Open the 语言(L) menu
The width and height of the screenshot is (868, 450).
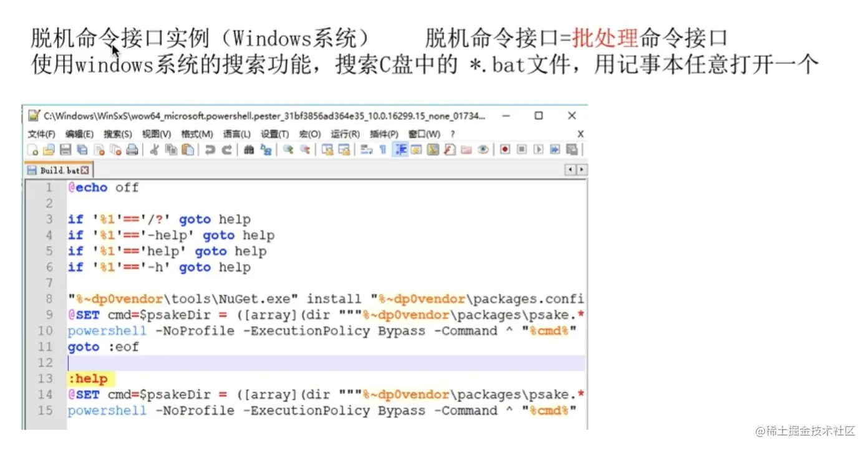[x=237, y=134]
